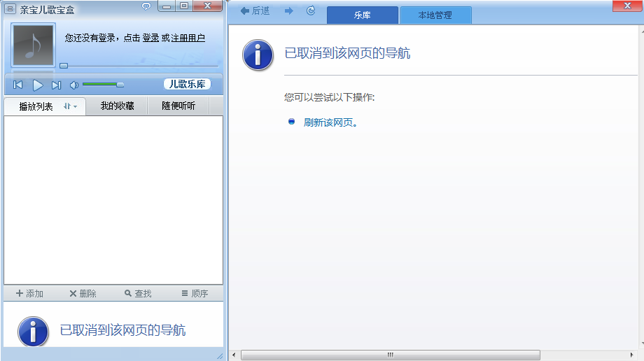Click horizontal scrollbar left arrow
Viewport: 644px width, 361px height.
click(x=234, y=355)
